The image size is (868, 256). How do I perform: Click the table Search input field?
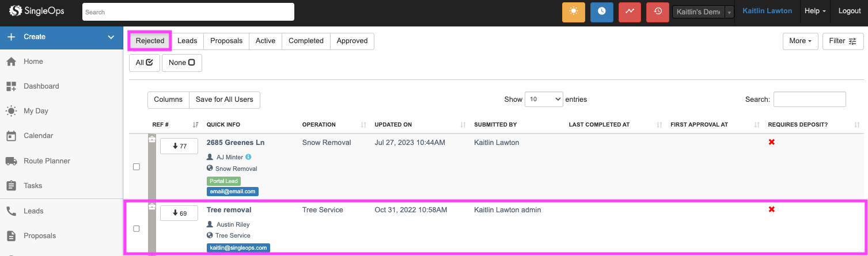809,100
